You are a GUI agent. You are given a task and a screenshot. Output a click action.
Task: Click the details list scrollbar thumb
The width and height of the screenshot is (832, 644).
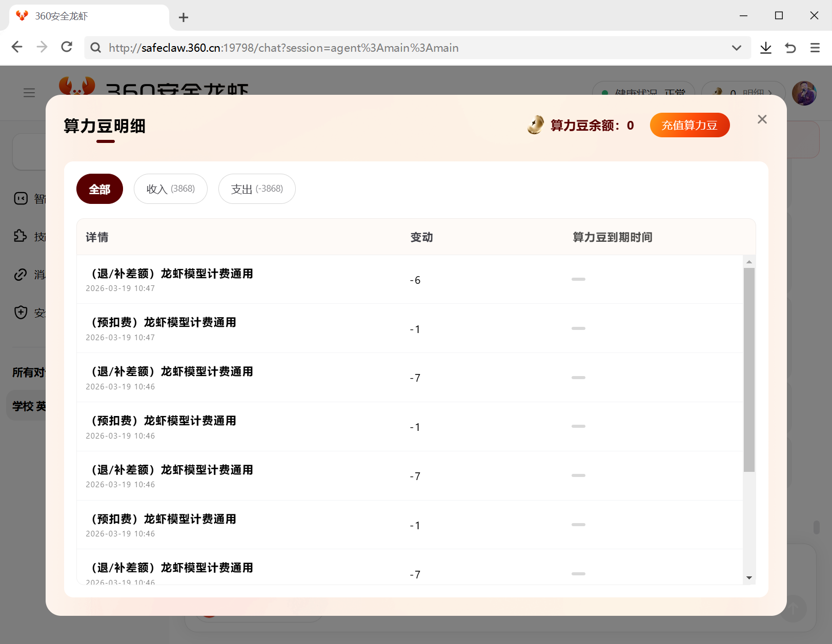point(749,370)
